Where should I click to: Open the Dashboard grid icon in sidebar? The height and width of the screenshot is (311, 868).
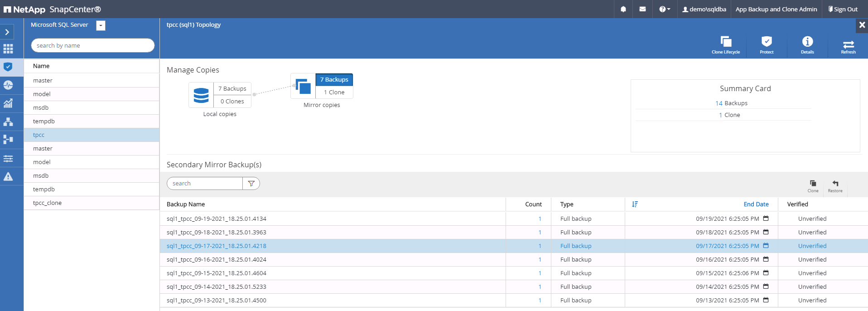pyautogui.click(x=8, y=49)
